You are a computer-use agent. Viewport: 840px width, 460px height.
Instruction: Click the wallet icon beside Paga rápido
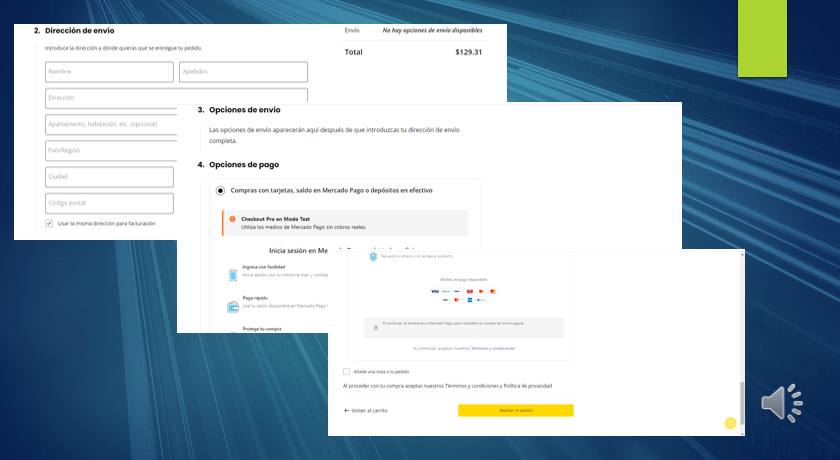point(232,307)
